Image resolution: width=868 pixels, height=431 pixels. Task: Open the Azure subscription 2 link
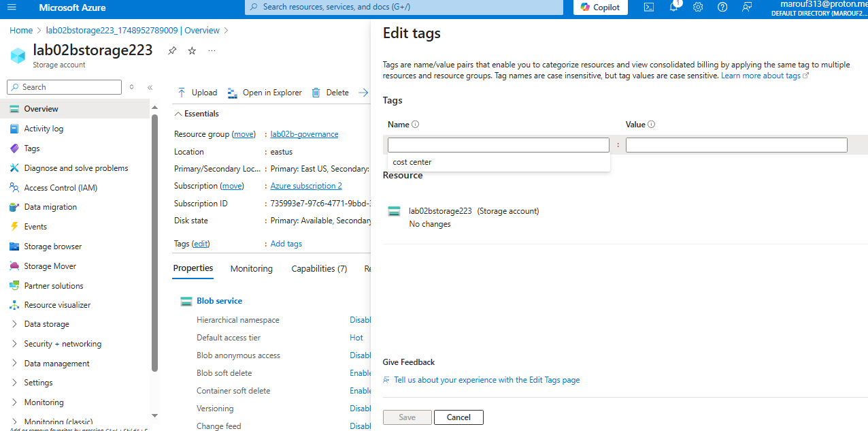tap(305, 185)
